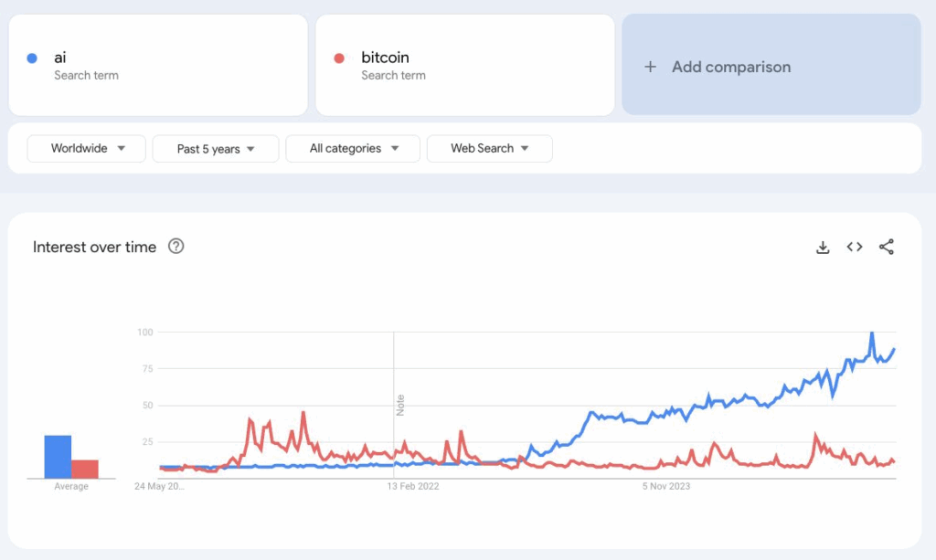Click the download CSV icon in Interest over time
This screenshot has height=560, width=936.
click(823, 247)
